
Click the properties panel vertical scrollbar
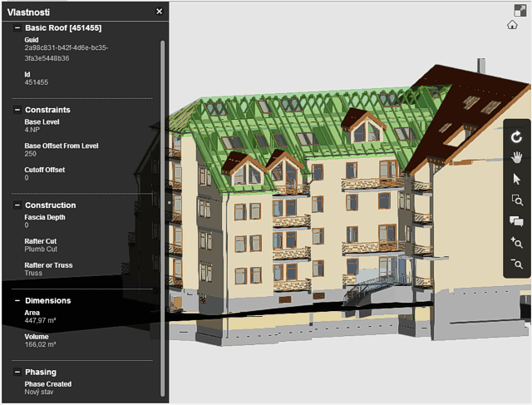[x=162, y=208]
